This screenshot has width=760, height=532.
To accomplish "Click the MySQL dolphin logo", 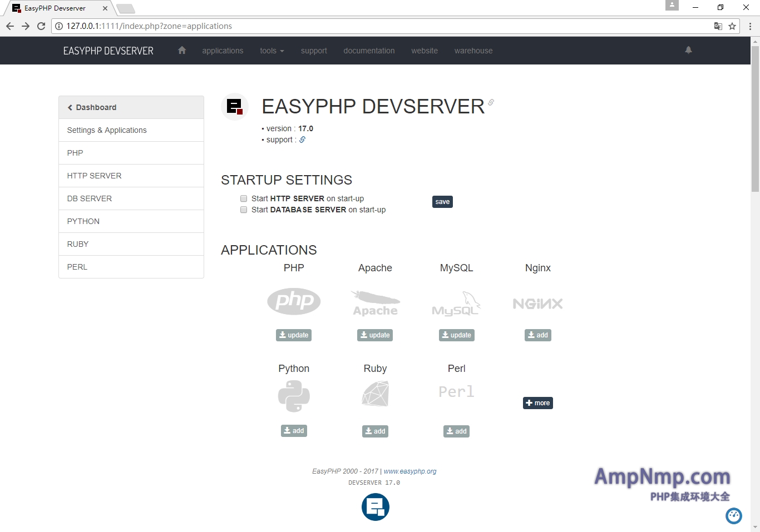I will [456, 304].
